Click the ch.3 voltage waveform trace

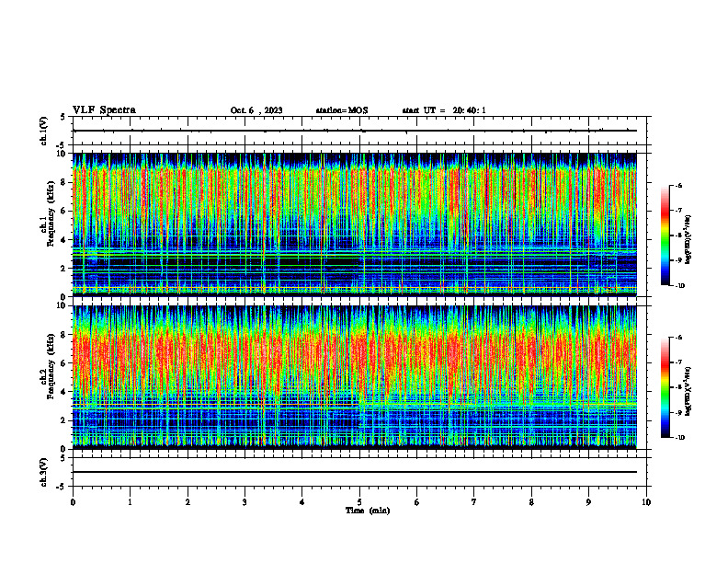coord(355,472)
